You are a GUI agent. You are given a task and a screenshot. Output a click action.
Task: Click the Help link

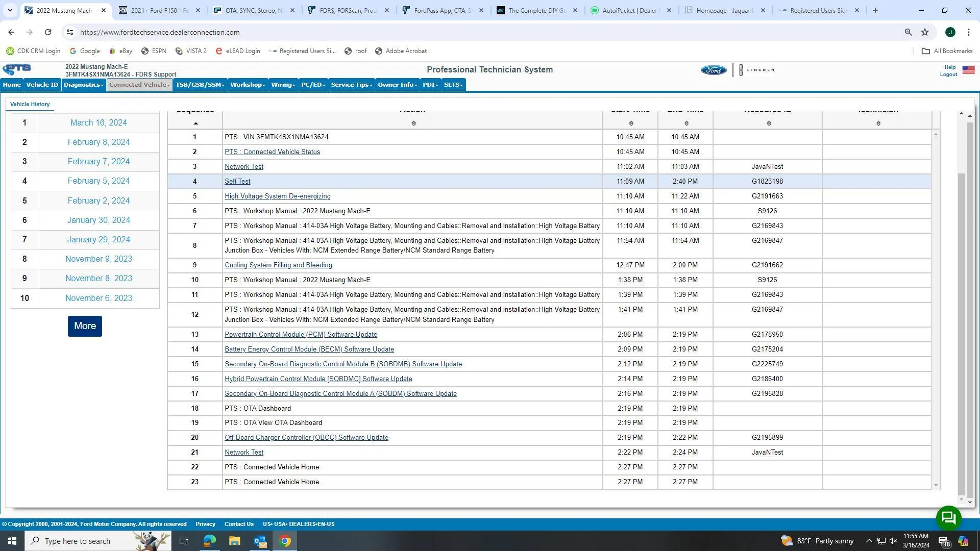point(950,67)
